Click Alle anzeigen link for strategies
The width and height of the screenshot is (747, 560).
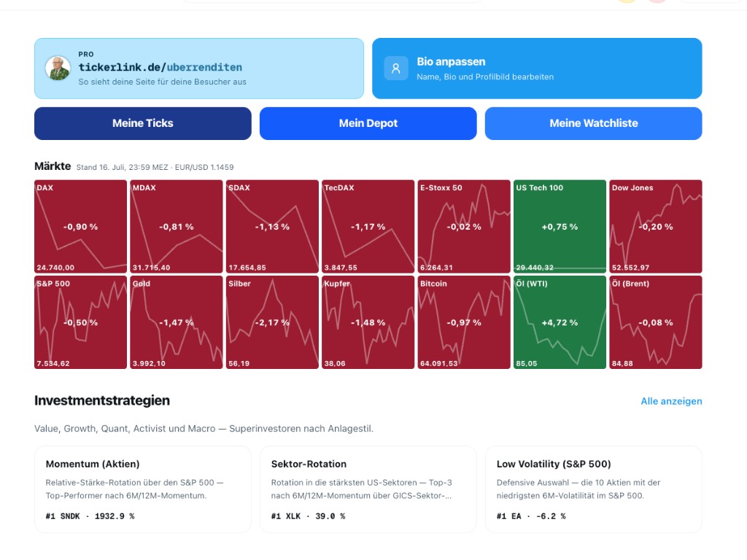(671, 401)
